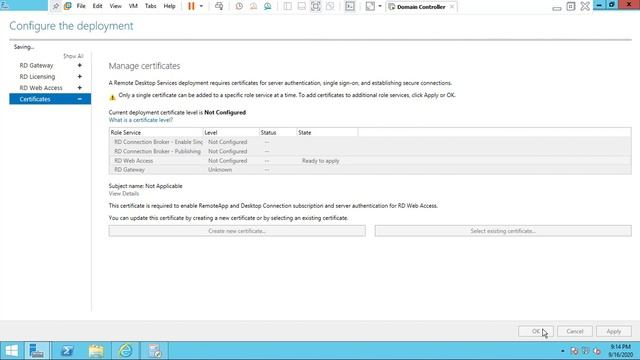Open the View menu
This screenshot has width=640, height=360.
[116, 6]
